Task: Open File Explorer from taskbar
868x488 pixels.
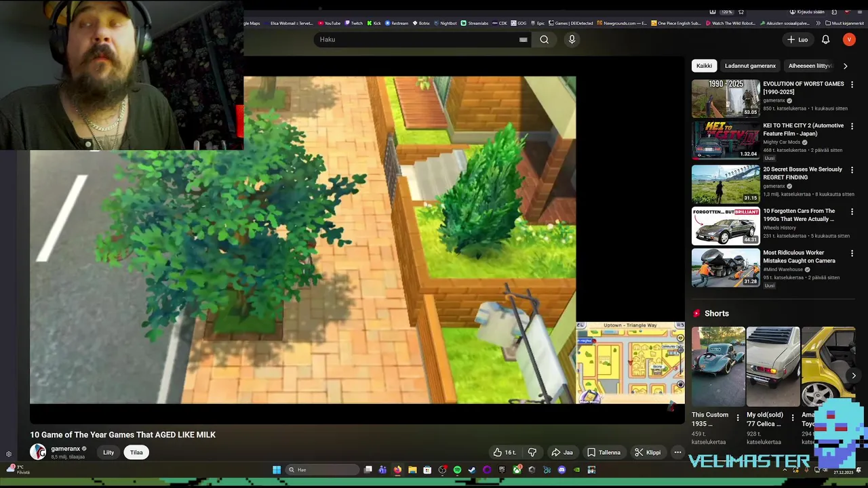Action: tap(412, 470)
